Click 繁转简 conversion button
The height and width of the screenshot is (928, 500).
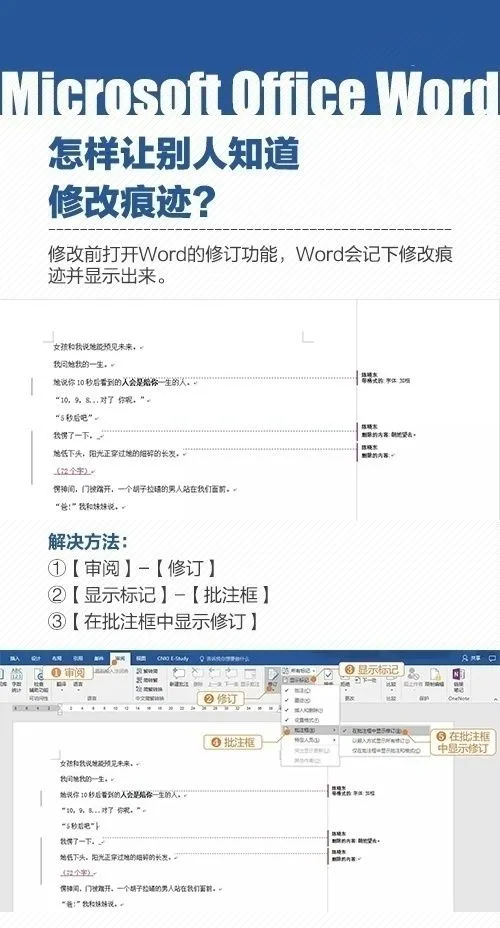click(x=147, y=672)
